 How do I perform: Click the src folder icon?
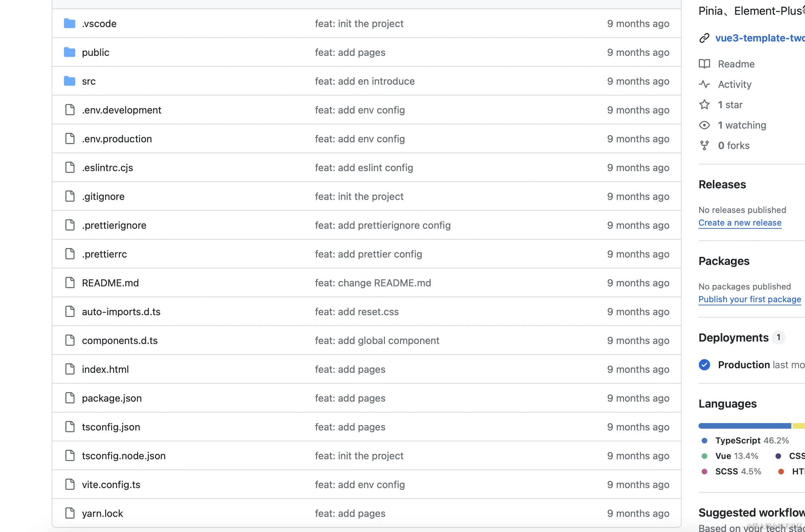[70, 81]
